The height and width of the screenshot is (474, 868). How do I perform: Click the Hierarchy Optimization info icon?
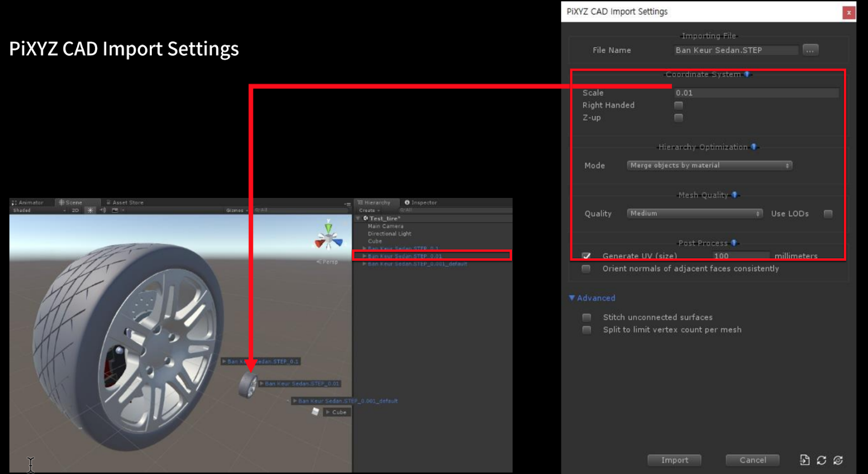point(754,147)
